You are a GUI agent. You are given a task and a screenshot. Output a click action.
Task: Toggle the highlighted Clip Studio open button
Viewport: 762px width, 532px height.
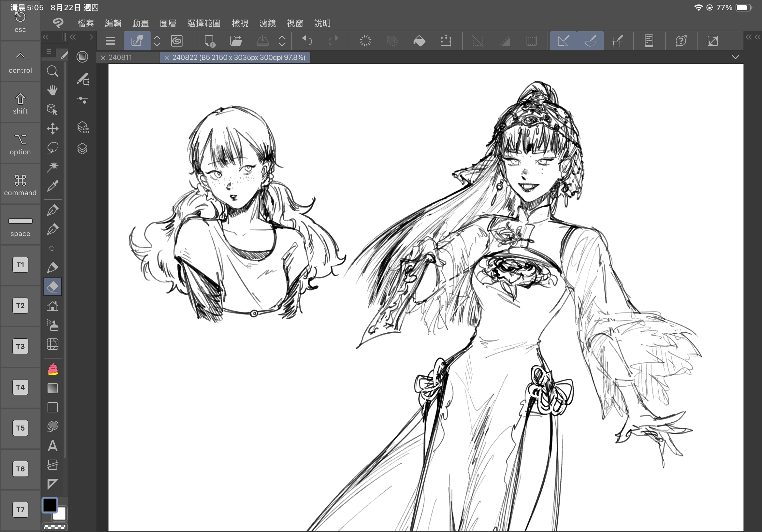(137, 41)
